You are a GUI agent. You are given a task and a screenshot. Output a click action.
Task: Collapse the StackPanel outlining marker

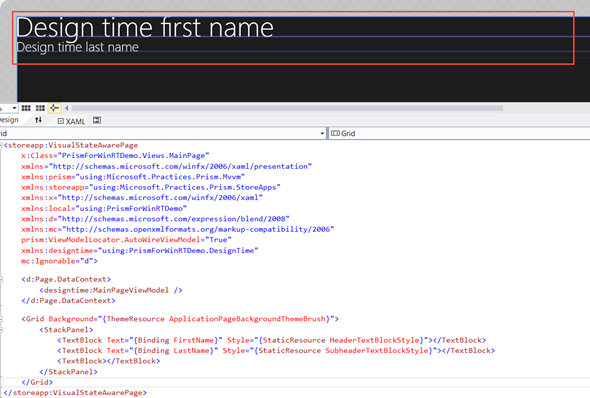[1, 330]
